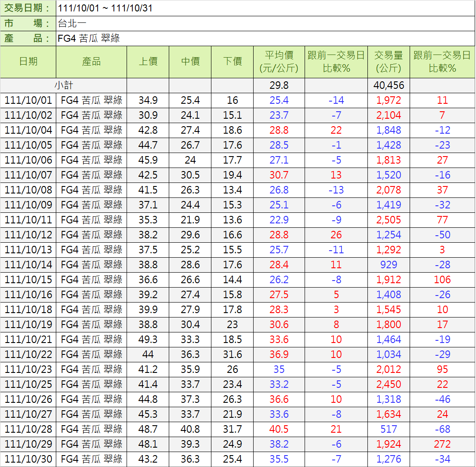Screen dimensions: 476x467
Task: Click the date cell 111/10/30
Action: coord(28,459)
